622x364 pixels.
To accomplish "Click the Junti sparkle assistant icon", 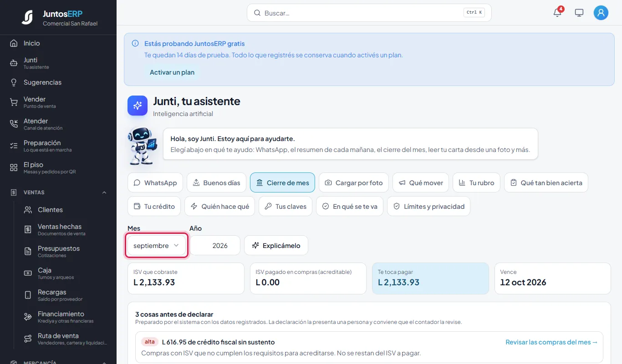I will click(x=138, y=106).
